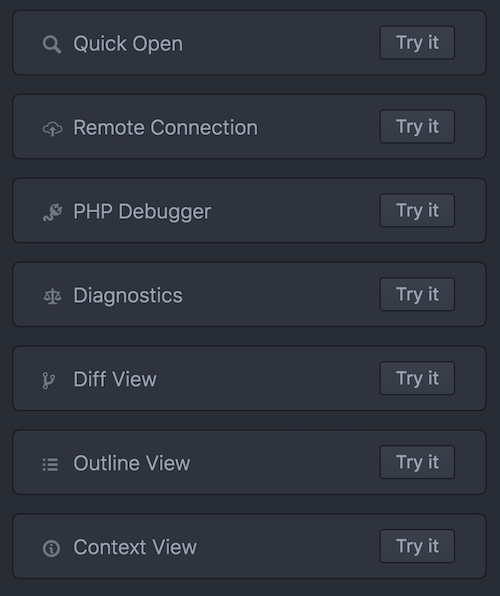Screen dimensions: 500x596
Task: Select the PHP Debugger label text
Action: 142,212
